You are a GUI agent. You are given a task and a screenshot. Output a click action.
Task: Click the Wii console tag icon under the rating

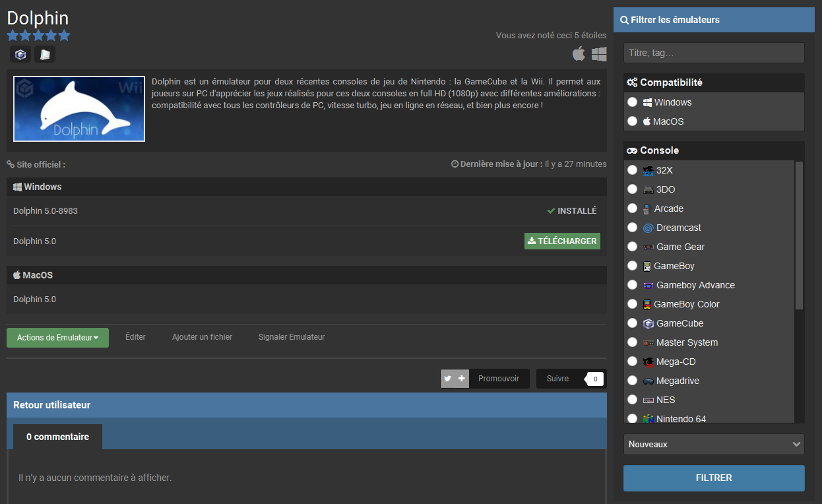click(45, 55)
